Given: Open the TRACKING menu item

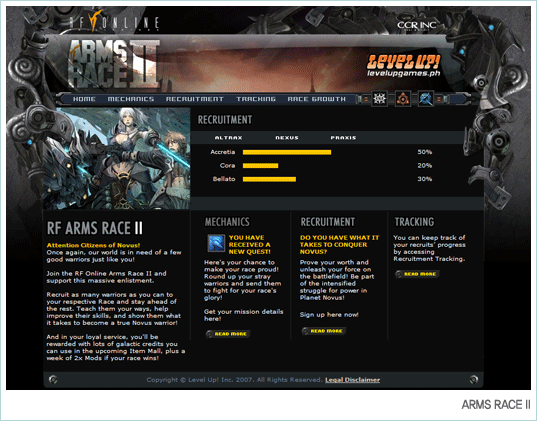Looking at the screenshot, I should [x=256, y=99].
